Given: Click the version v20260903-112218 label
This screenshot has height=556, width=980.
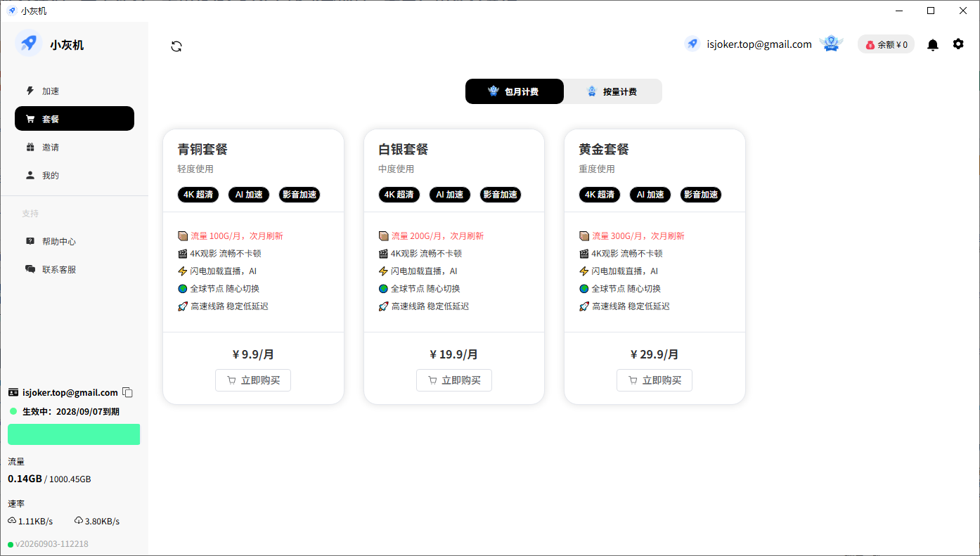Looking at the screenshot, I should tap(52, 544).
